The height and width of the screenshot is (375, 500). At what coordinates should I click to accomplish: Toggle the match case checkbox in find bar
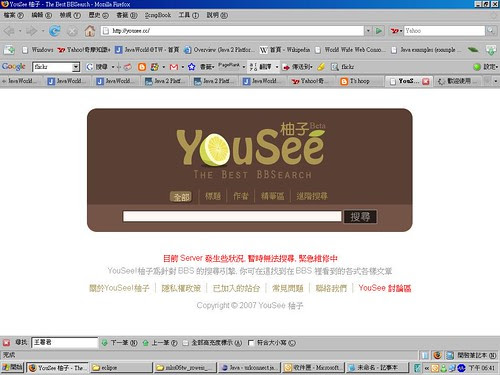click(251, 343)
